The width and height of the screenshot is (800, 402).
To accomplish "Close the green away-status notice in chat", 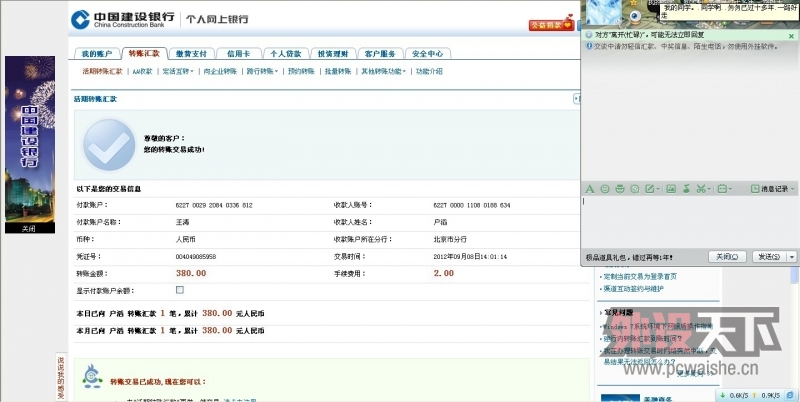I will tap(793, 35).
